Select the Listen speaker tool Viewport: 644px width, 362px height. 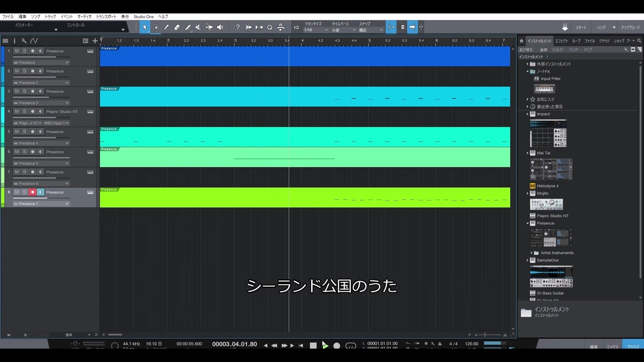click(220, 27)
